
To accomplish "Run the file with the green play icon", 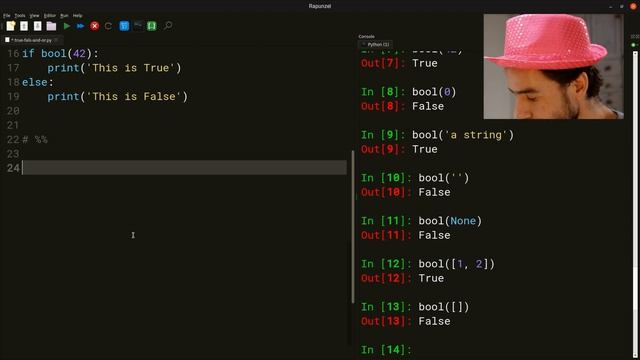I will click(67, 26).
